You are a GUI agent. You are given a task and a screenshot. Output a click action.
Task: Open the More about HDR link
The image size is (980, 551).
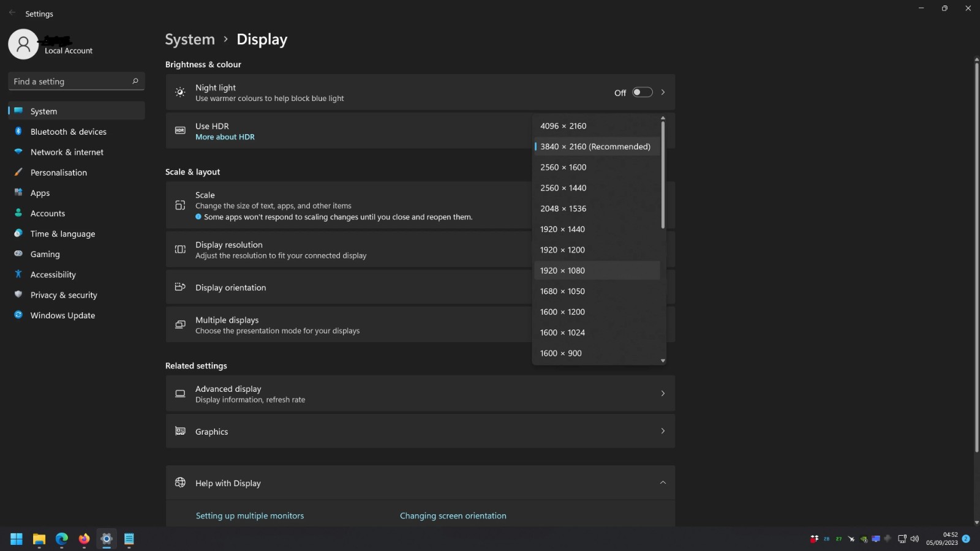coord(225,137)
